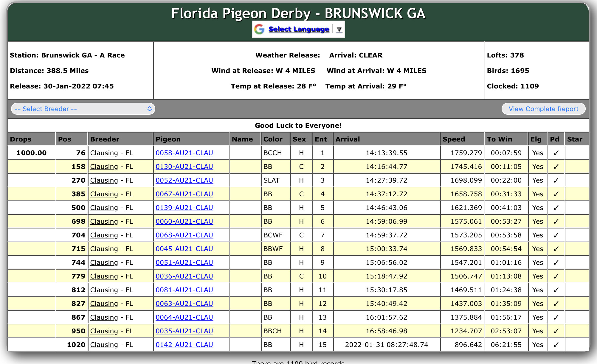The image size is (597, 364).
Task: Open pigeon 0139-AU21-CLAU link
Action: [184, 208]
